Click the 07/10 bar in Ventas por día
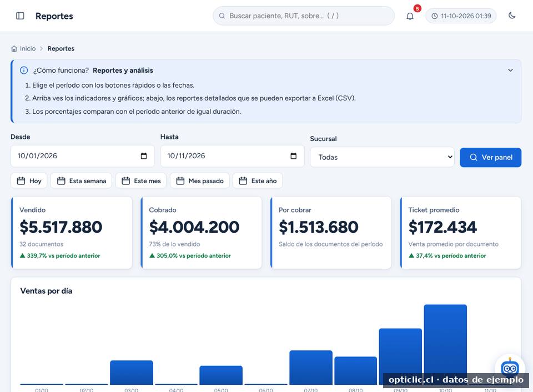533x392 pixels. pos(311,368)
